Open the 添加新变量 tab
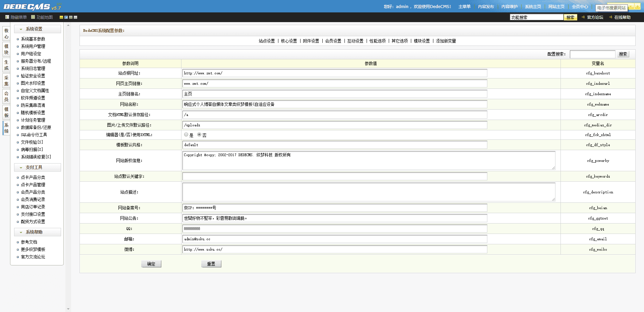Screen dimensions: 644x312 coord(446,41)
